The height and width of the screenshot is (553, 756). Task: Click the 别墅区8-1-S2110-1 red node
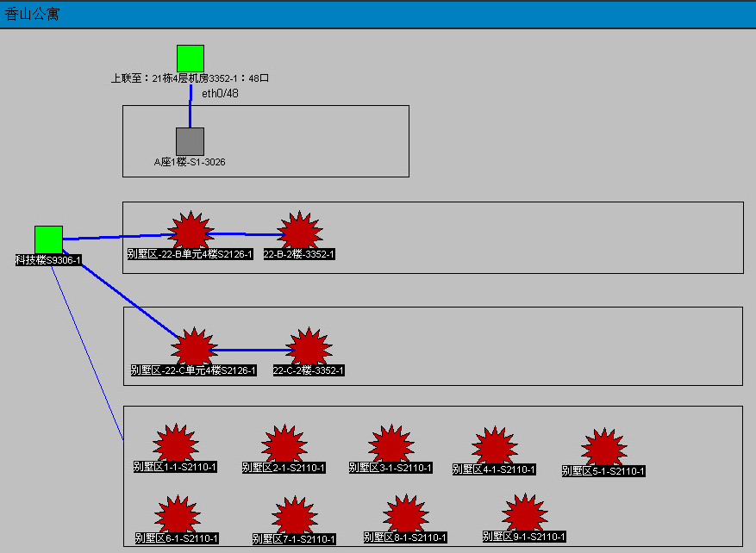click(405, 515)
